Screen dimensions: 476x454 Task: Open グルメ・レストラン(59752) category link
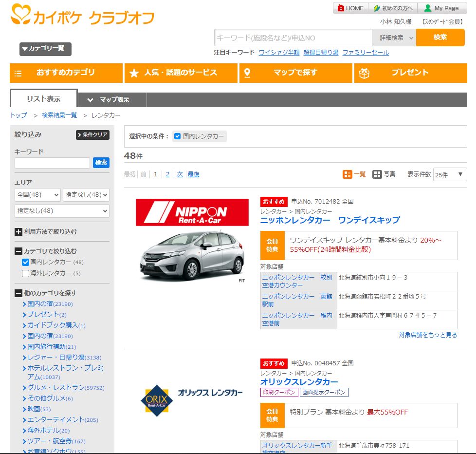(x=66, y=387)
